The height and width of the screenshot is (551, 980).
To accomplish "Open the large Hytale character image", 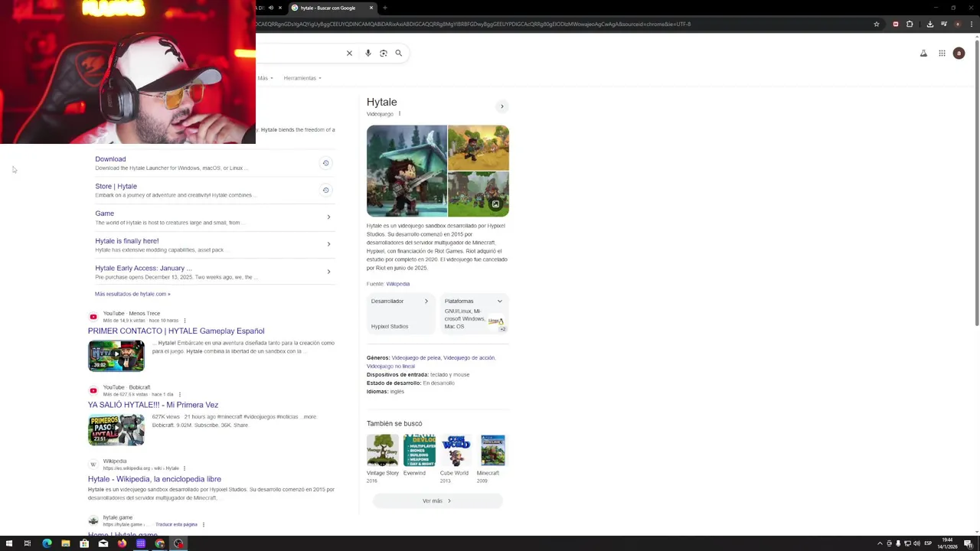I will pyautogui.click(x=407, y=171).
